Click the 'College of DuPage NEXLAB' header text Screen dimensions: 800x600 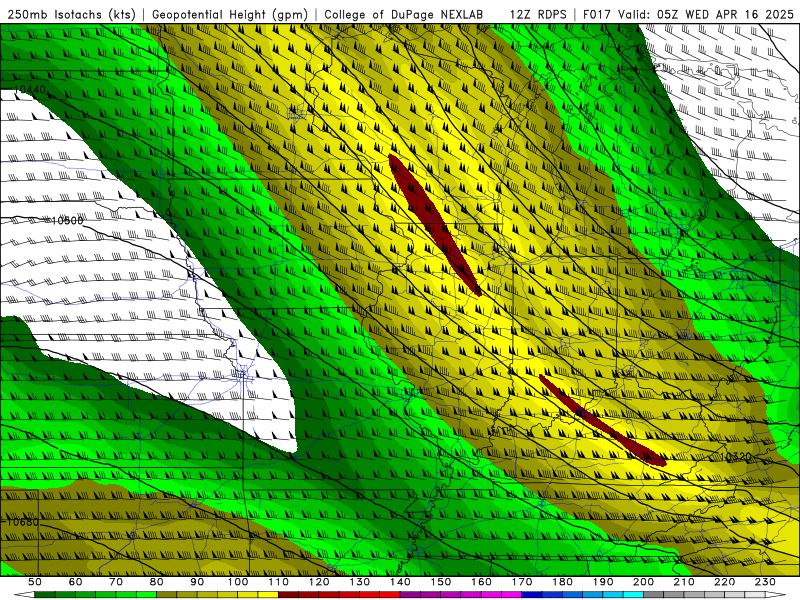pyautogui.click(x=404, y=14)
